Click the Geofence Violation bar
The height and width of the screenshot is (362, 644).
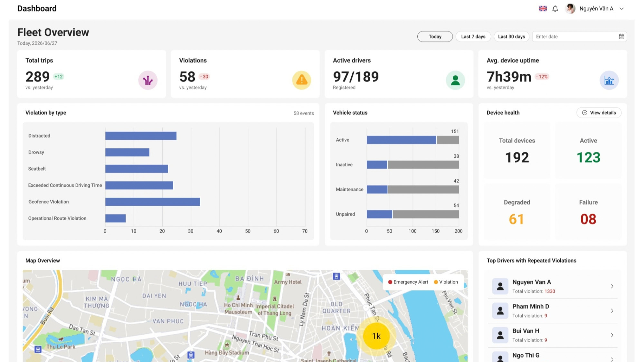pos(153,202)
